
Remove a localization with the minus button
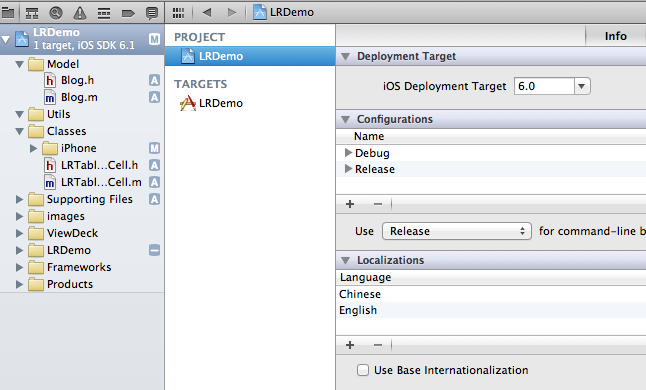(378, 345)
